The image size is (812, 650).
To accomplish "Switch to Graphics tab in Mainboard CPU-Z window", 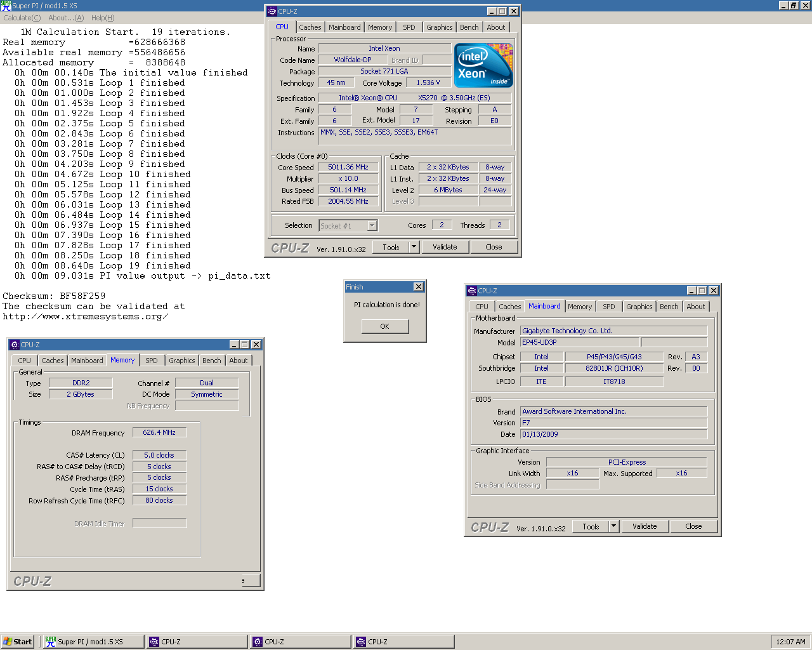I will click(639, 307).
